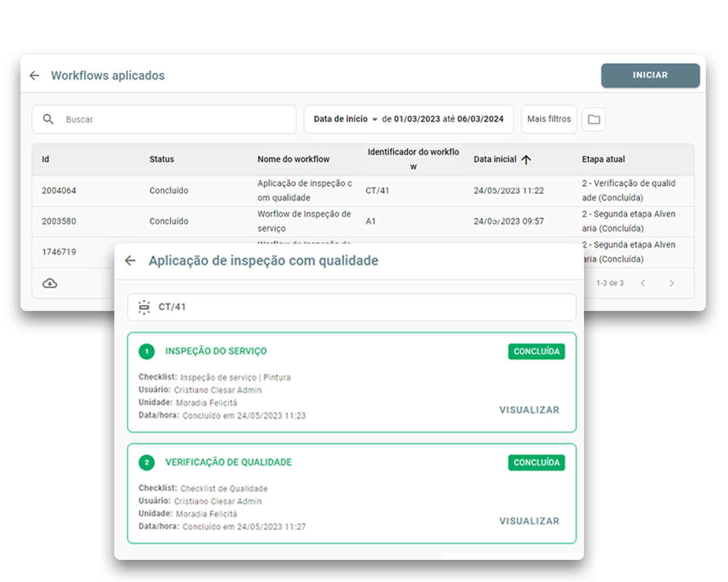Click the download export icon below the table

49,282
